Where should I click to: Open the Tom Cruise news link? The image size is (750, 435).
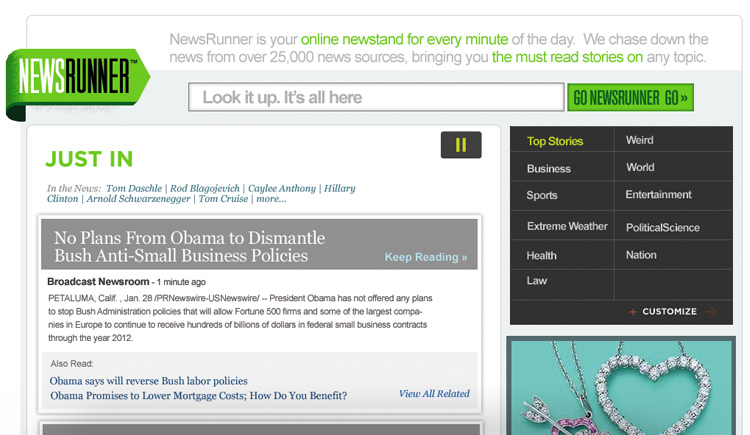point(223,199)
